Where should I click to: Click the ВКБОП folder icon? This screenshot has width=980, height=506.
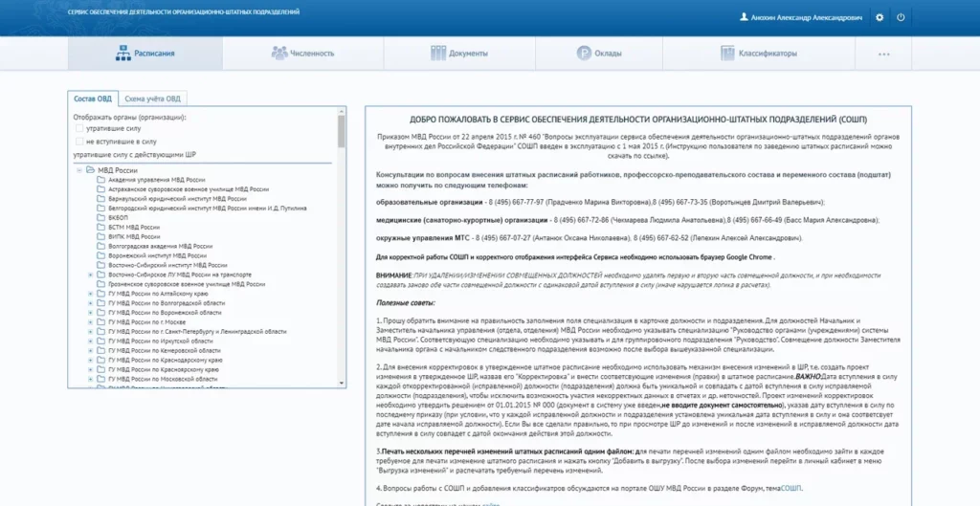[x=100, y=217]
